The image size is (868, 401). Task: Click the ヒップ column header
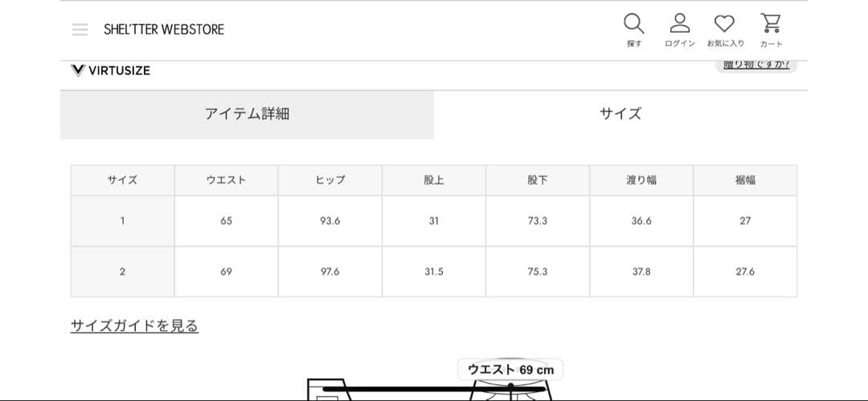point(330,180)
